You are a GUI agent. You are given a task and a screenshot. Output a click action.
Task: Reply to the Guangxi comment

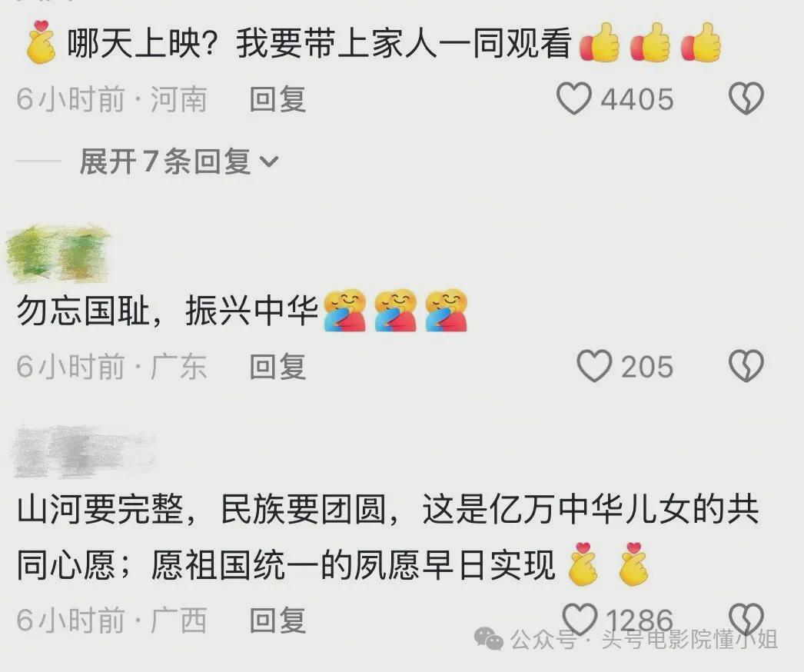click(x=278, y=620)
